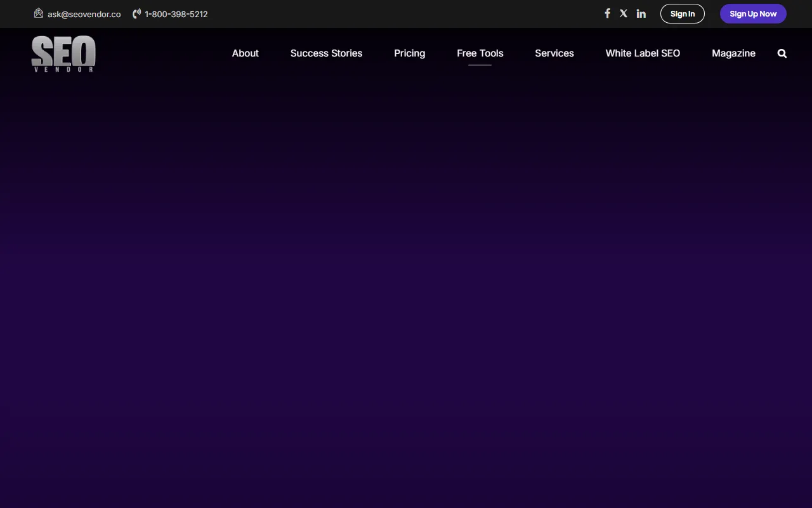Click the email envelope icon
Viewport: 812px width, 508px height.
(x=39, y=13)
